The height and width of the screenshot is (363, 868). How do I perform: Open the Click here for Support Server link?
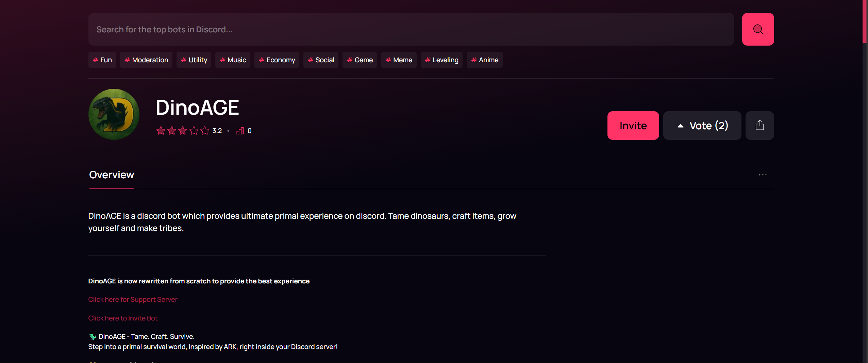pos(133,299)
